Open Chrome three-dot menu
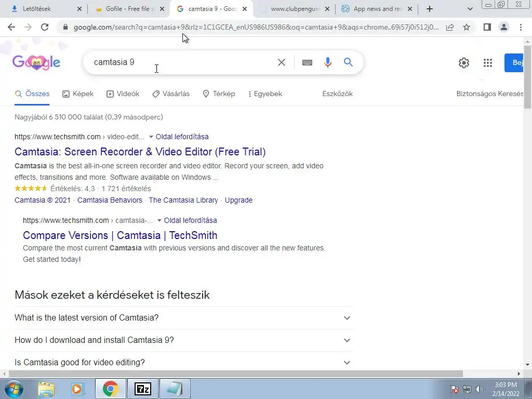Screen dimensions: 532x399 (x=521, y=27)
